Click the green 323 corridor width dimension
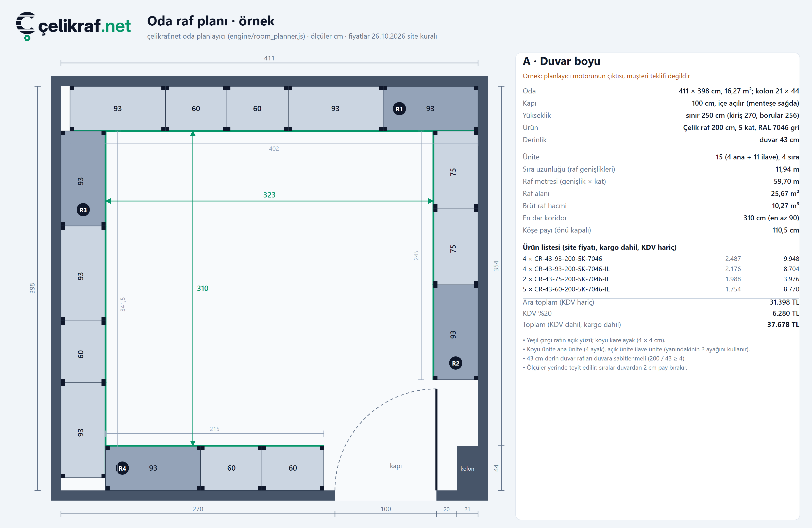 [x=269, y=195]
